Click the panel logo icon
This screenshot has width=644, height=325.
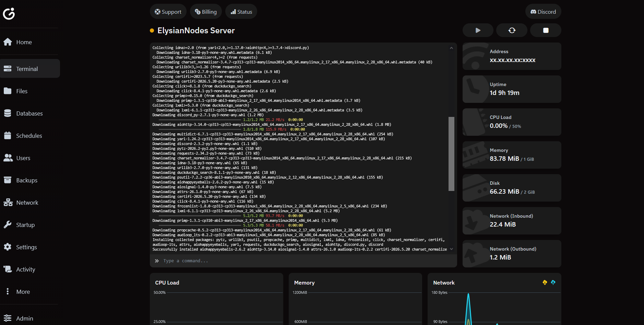(9, 14)
